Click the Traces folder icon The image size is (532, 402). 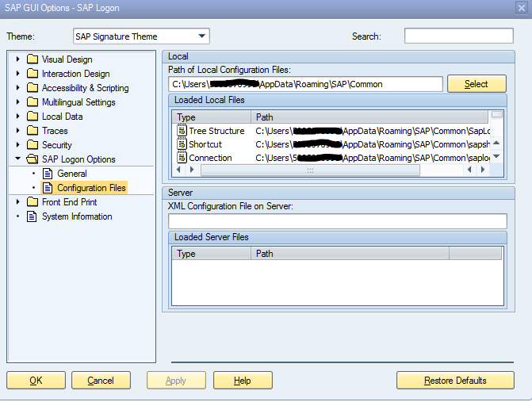pyautogui.click(x=33, y=130)
